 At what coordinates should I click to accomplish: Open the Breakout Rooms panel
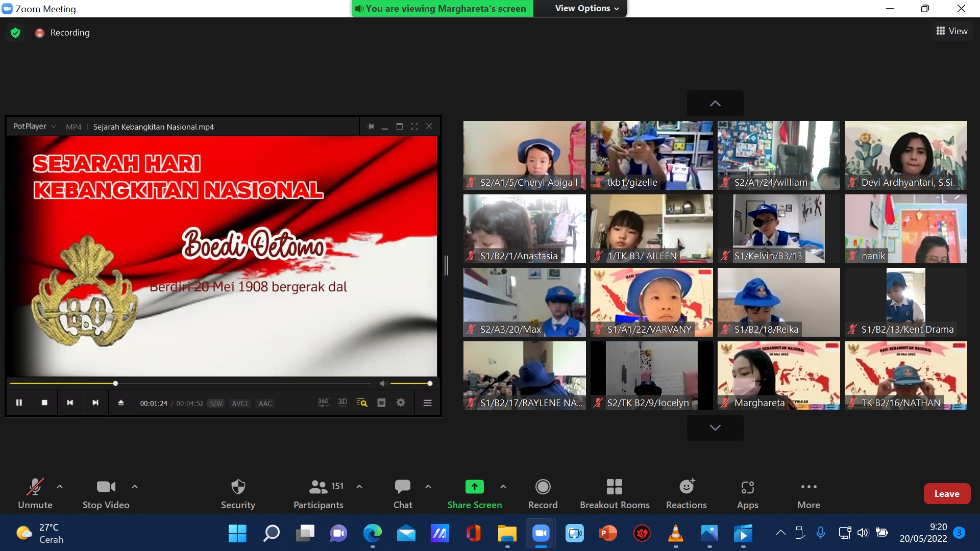[614, 487]
